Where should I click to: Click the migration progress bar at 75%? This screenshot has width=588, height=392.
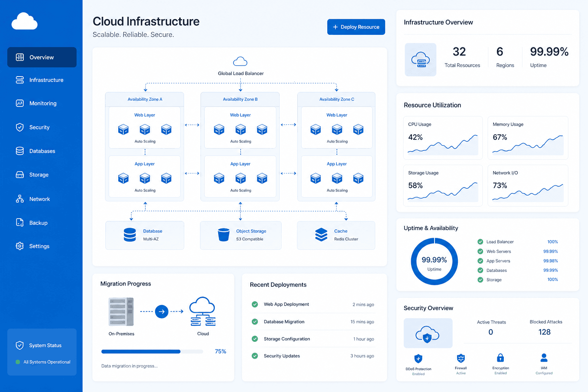point(152,351)
